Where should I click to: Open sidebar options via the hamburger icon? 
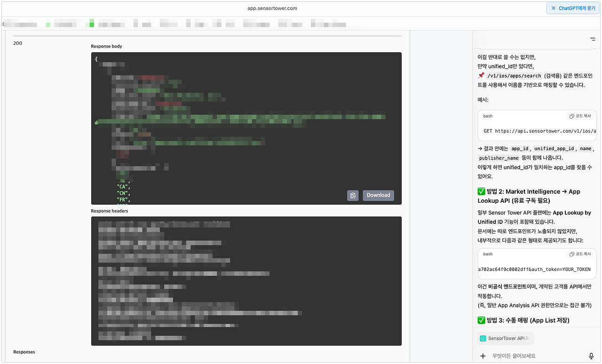(592, 40)
